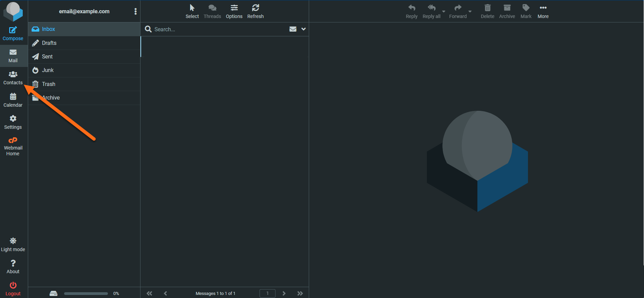Open the Calendar section
Image resolution: width=644 pixels, height=298 pixels.
click(13, 100)
